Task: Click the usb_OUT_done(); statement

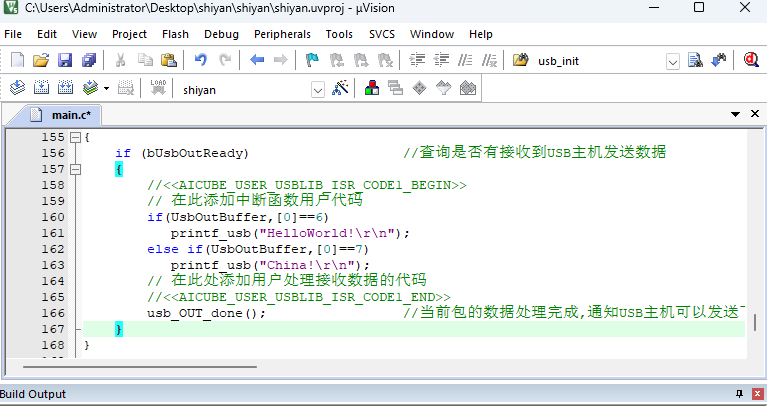Action: 206,313
